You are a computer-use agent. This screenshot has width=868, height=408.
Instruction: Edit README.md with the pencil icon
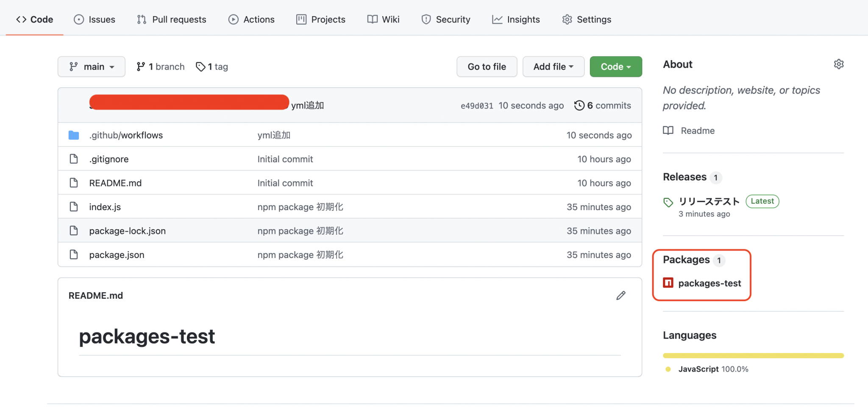620,295
